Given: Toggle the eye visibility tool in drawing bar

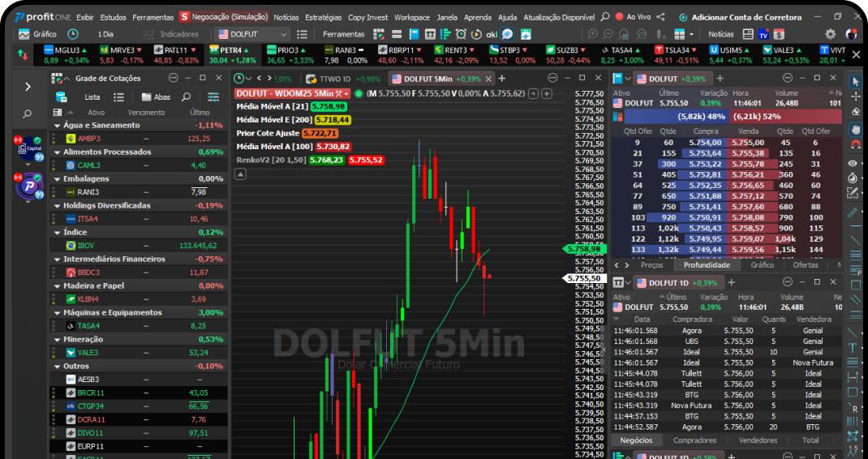Looking at the screenshot, I should (x=853, y=163).
